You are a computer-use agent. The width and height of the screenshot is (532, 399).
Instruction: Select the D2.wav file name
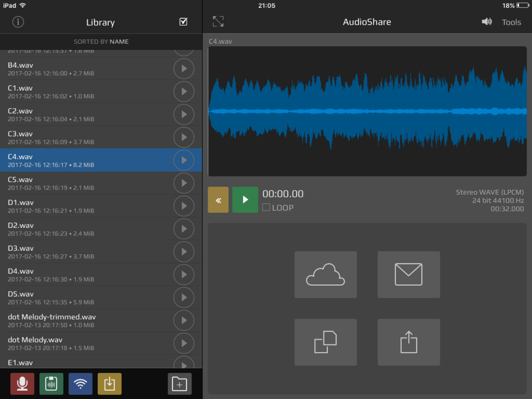21,226
